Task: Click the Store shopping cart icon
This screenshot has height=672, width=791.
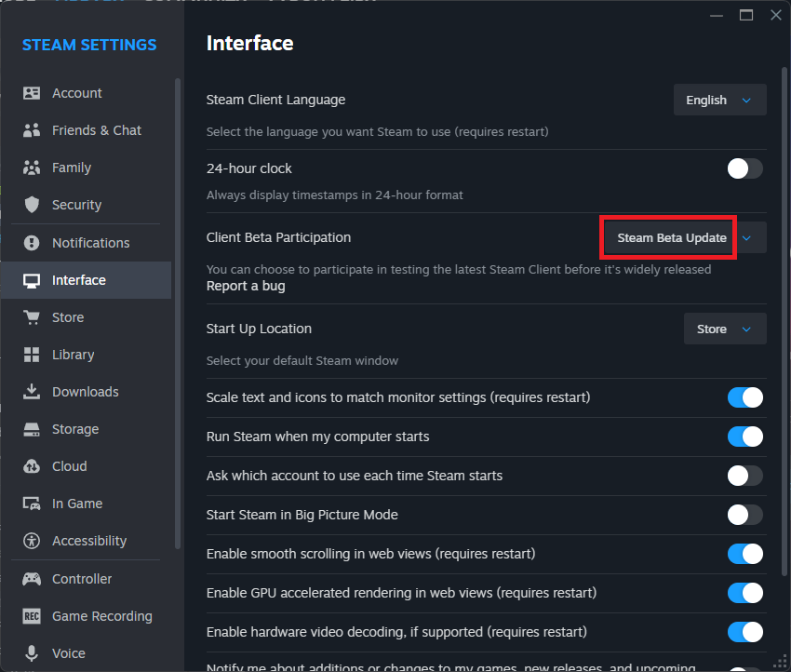Action: pyautogui.click(x=32, y=317)
